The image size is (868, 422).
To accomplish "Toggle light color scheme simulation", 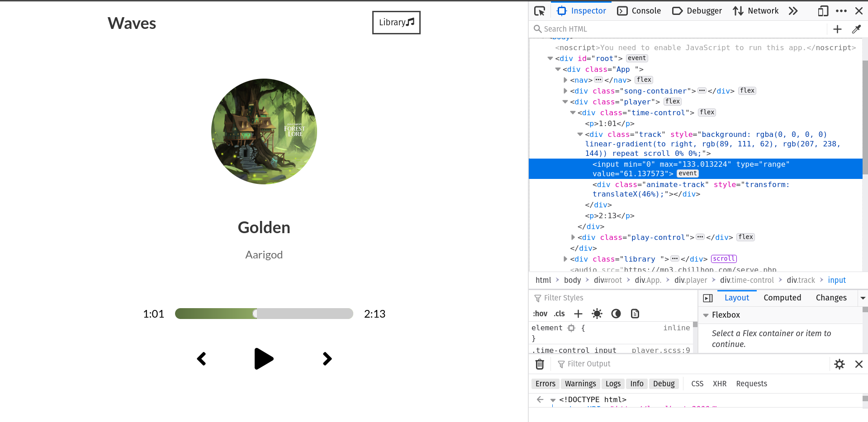I will coord(597,314).
